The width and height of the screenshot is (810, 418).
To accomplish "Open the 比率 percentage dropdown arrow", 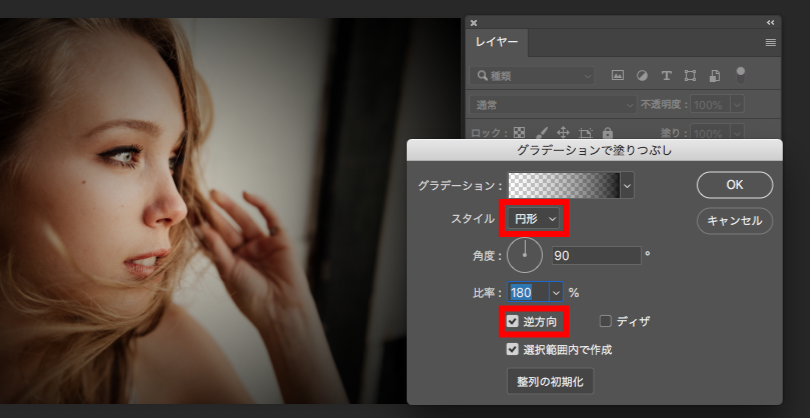I will [556, 293].
